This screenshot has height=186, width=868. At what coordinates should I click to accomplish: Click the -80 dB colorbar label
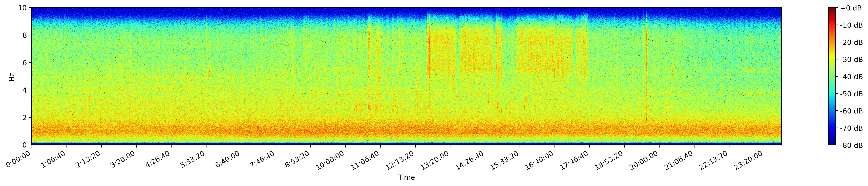(x=851, y=145)
